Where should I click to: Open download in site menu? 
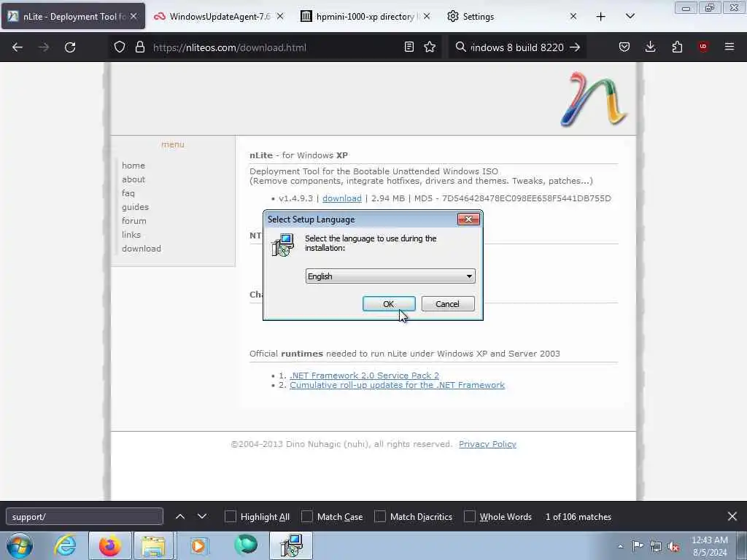pyautogui.click(x=142, y=248)
